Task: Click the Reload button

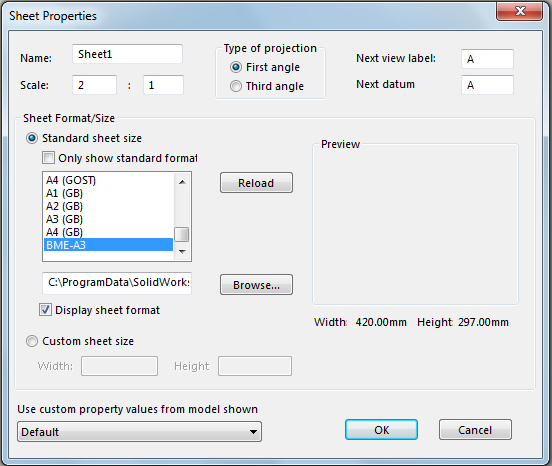Action: 256,183
